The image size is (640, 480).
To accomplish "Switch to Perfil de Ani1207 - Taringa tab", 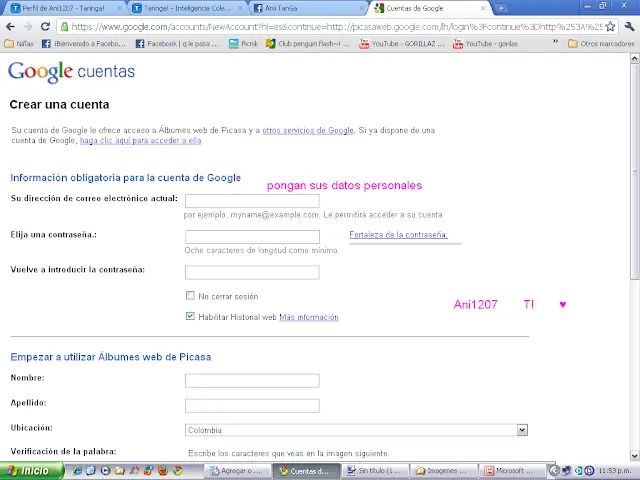I will tap(63, 8).
